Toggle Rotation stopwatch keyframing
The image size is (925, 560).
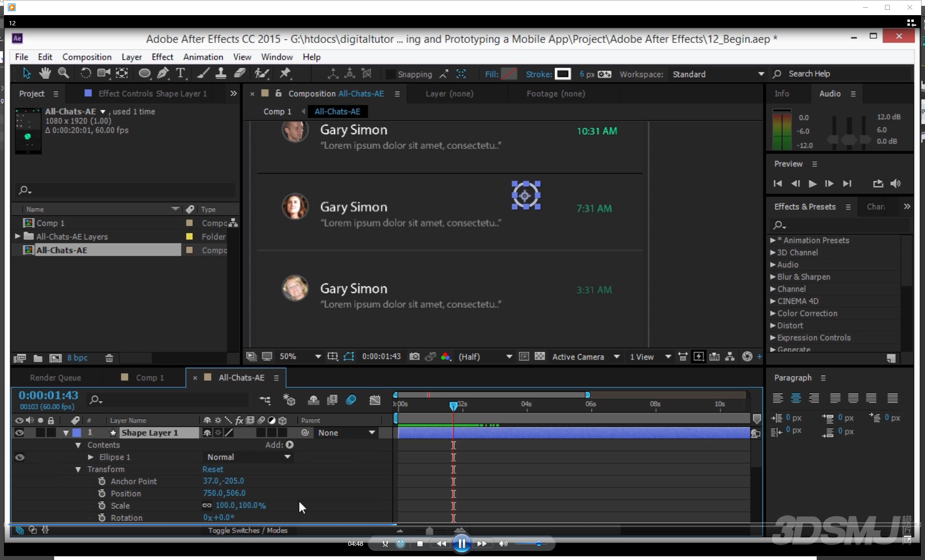click(x=102, y=518)
